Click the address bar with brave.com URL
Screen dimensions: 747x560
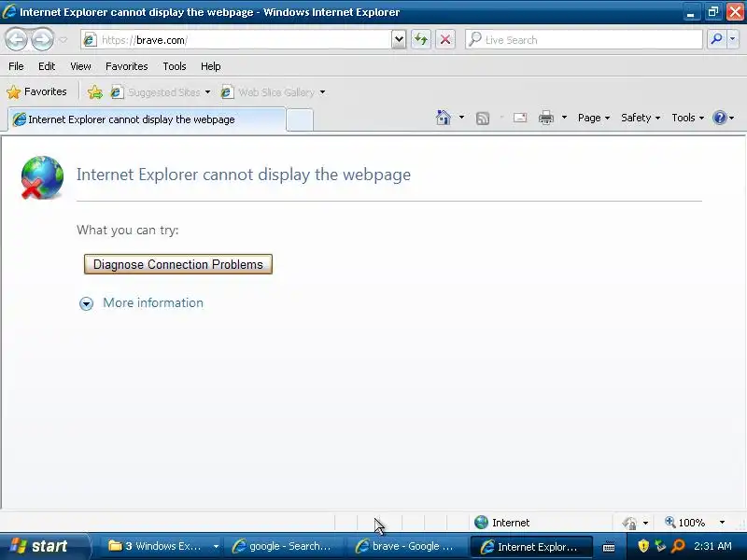(235, 40)
